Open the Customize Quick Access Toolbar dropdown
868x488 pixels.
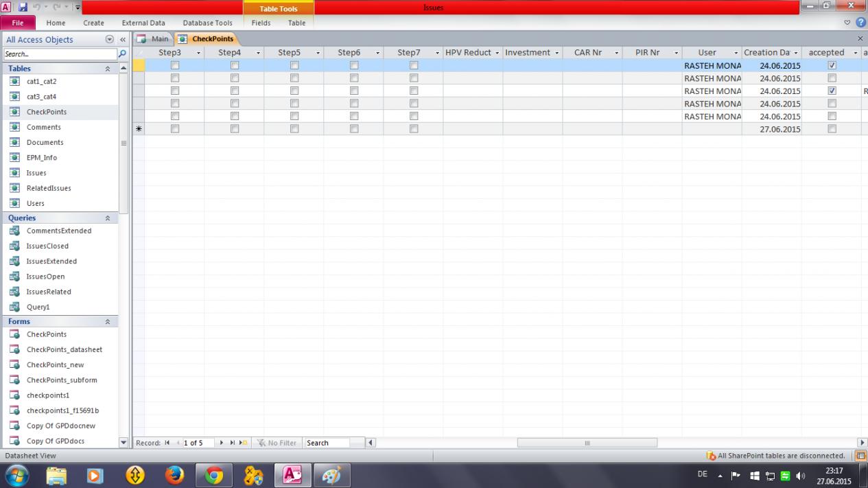pyautogui.click(x=77, y=8)
